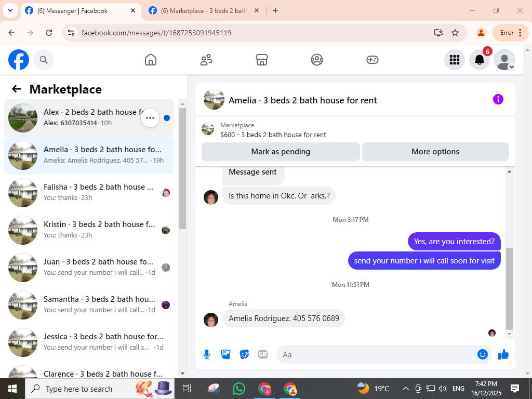Open the Jessica conversation
The width and height of the screenshot is (532, 399).
tap(89, 342)
